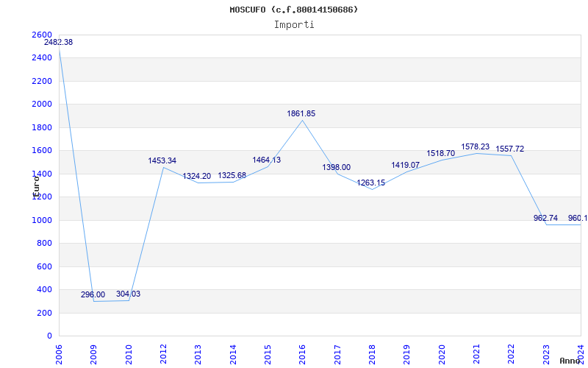This screenshot has width=588, height=368.
Task: Click the data label 2482.38
Action: coord(59,42)
